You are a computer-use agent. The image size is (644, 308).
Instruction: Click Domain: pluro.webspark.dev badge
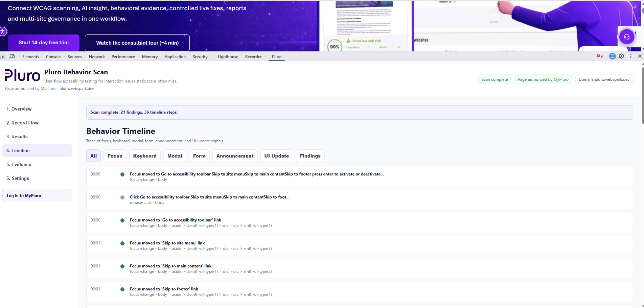[604, 79]
